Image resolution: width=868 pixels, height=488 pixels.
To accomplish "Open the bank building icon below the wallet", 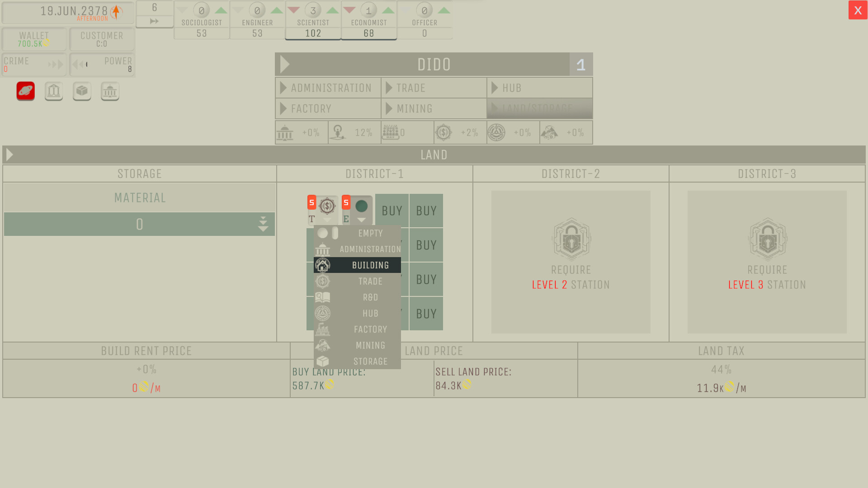I will pyautogui.click(x=54, y=91).
